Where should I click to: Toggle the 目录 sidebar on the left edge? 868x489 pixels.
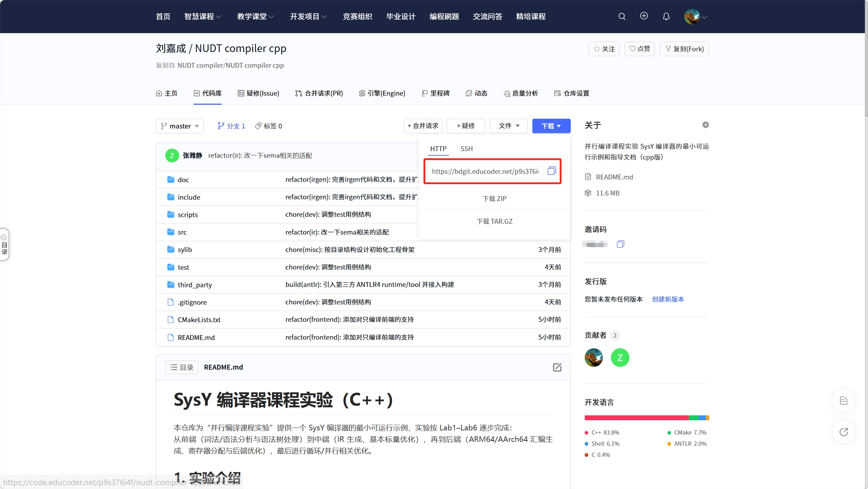pos(5,244)
